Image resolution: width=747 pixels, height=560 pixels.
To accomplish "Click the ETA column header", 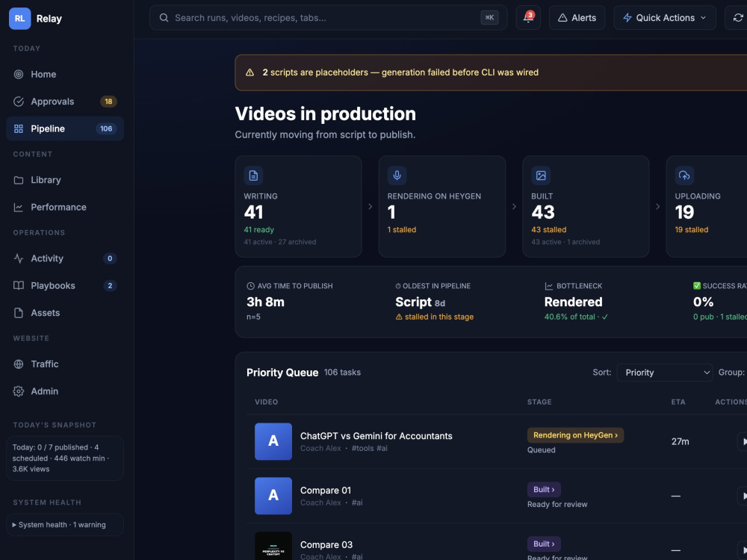I will coord(678,402).
